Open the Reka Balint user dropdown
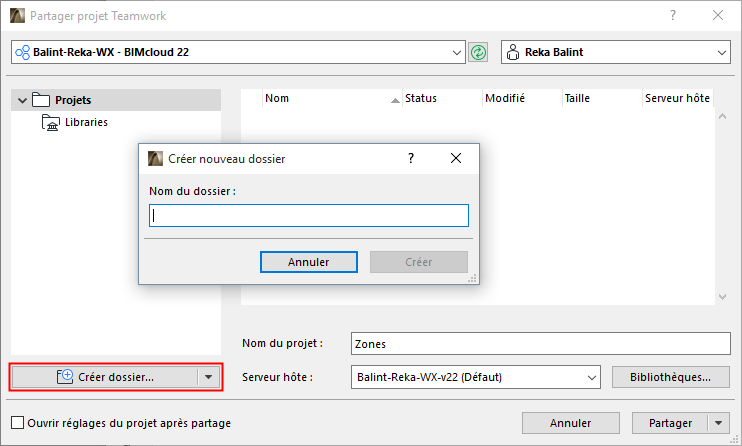This screenshot has width=742, height=446. coord(722,52)
